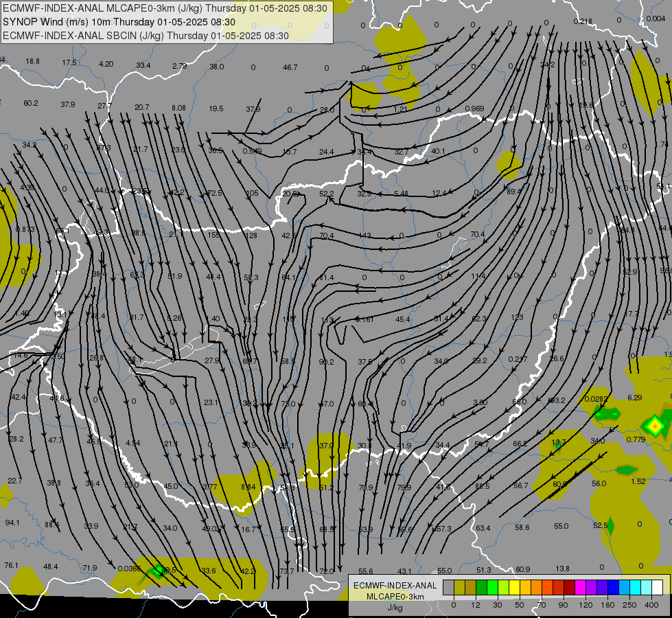Click the map value 105
Screen dimensions: 672x618
click(252, 193)
